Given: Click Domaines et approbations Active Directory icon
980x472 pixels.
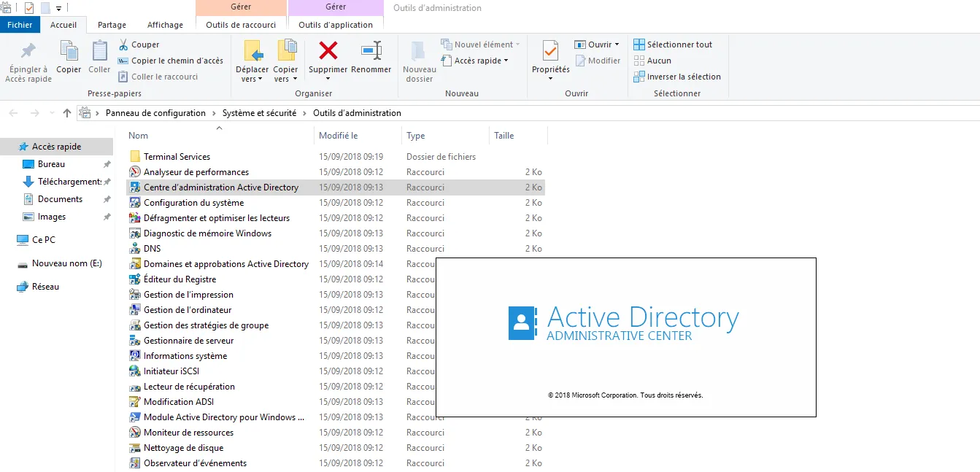Looking at the screenshot, I should tap(135, 264).
